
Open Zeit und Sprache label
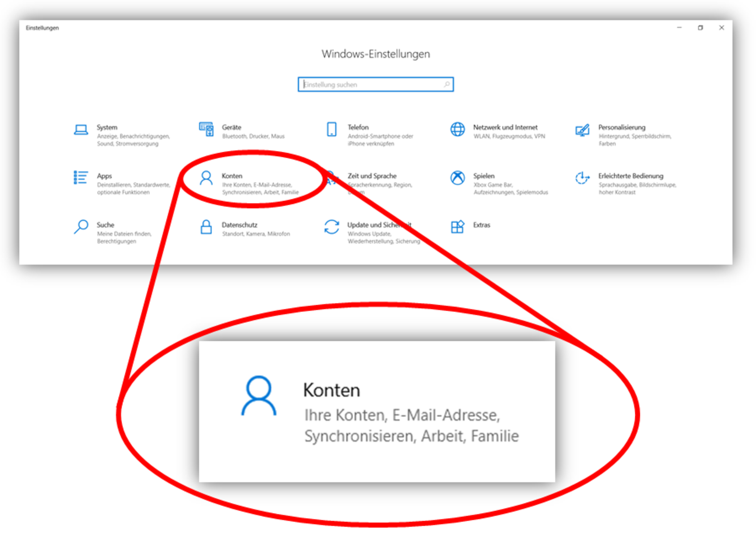pos(372,176)
